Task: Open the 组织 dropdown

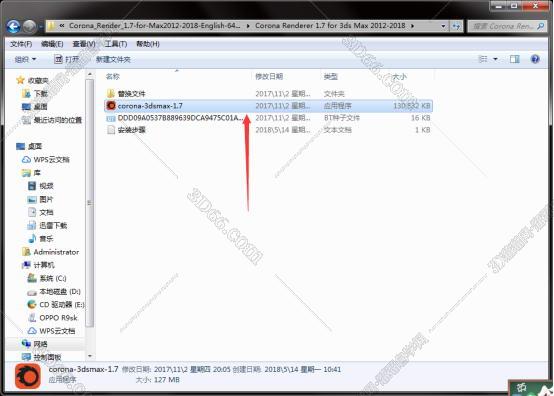Action: pos(25,59)
